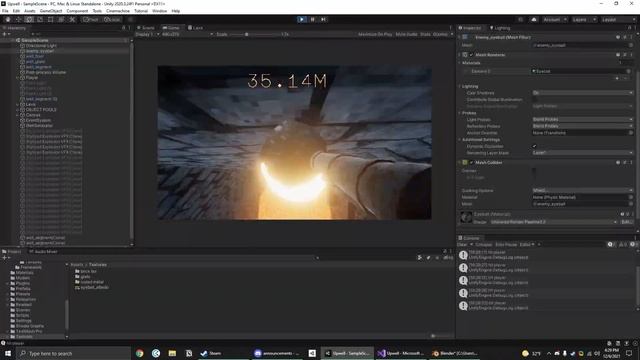
Task: Toggle the Mesh Collider Convex checkbox
Action: coord(534,171)
